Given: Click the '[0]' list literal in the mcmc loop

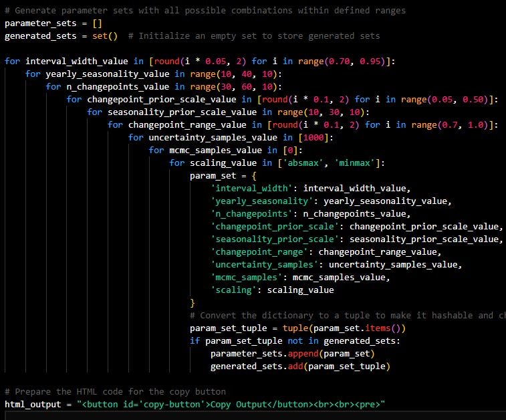Looking at the screenshot, I should (x=290, y=150).
